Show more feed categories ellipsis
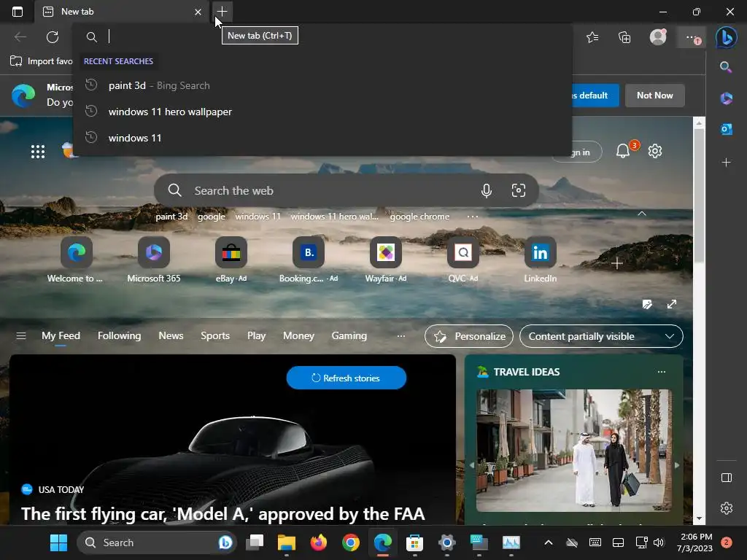The height and width of the screenshot is (560, 747). [401, 335]
